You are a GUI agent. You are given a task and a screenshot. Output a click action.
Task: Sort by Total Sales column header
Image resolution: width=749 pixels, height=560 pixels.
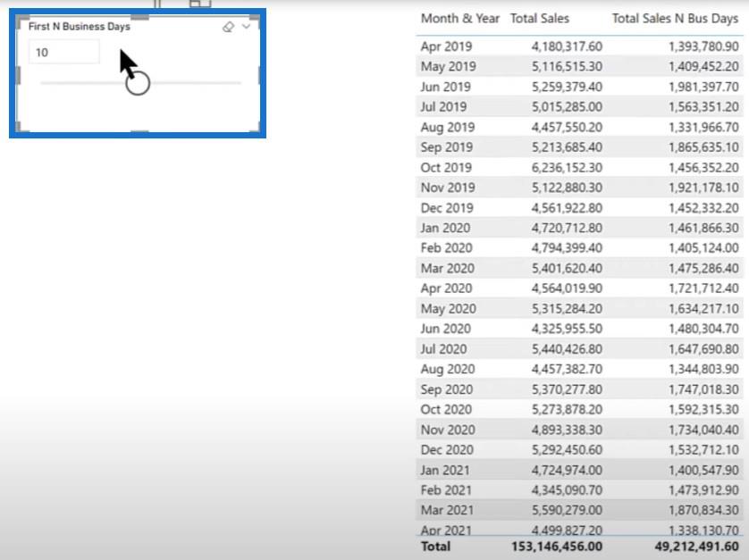(540, 19)
